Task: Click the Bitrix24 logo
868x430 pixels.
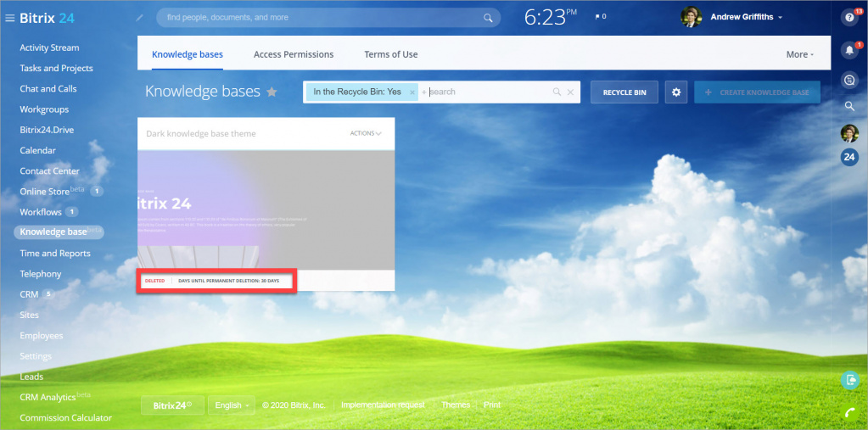Action: (x=47, y=18)
